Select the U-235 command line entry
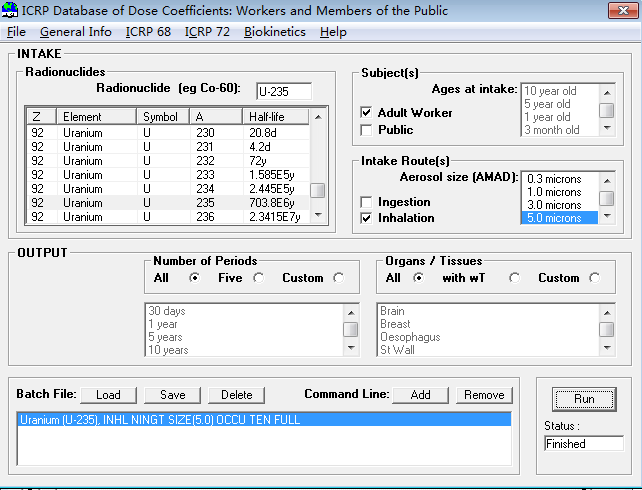Viewport: 642px width, 490px height. (x=265, y=420)
